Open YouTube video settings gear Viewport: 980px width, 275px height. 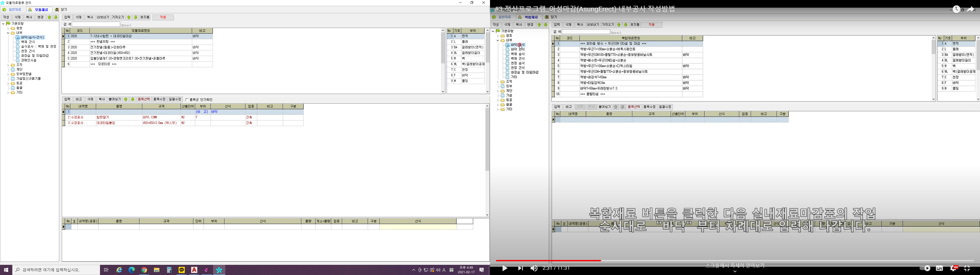[x=953, y=268]
